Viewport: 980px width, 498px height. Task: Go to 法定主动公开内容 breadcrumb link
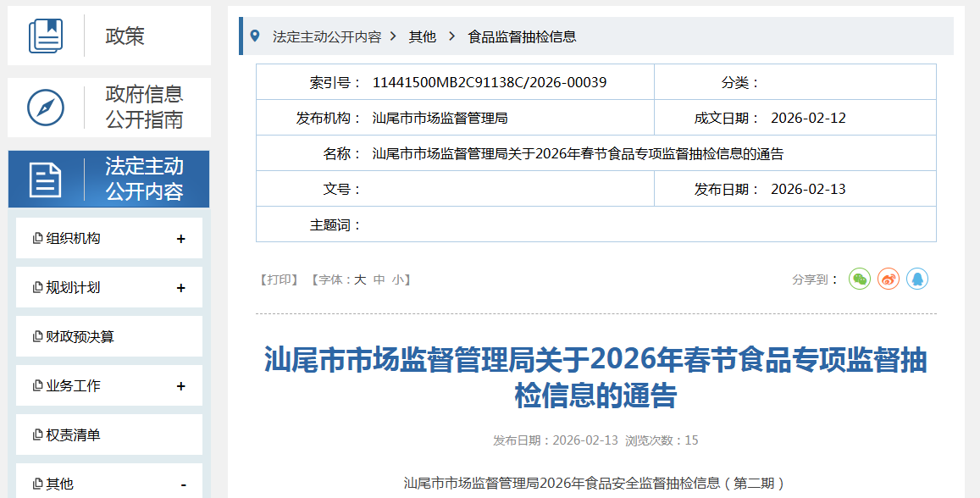point(327,37)
